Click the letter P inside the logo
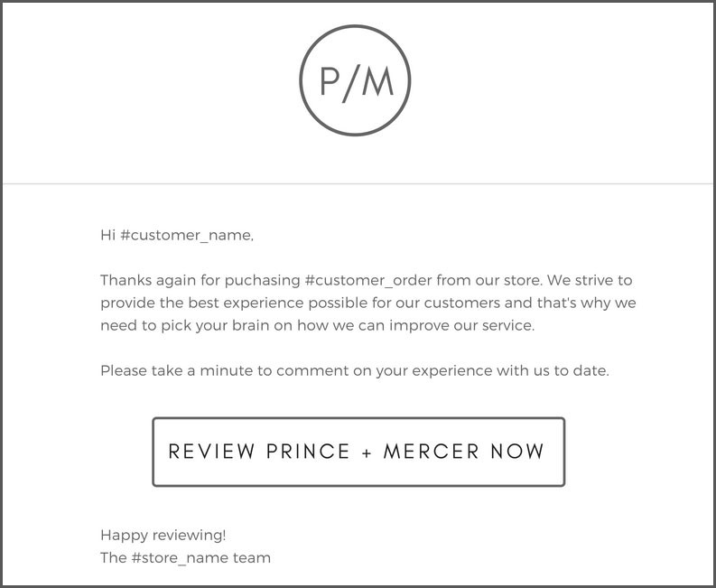The width and height of the screenshot is (716, 588). click(x=331, y=81)
